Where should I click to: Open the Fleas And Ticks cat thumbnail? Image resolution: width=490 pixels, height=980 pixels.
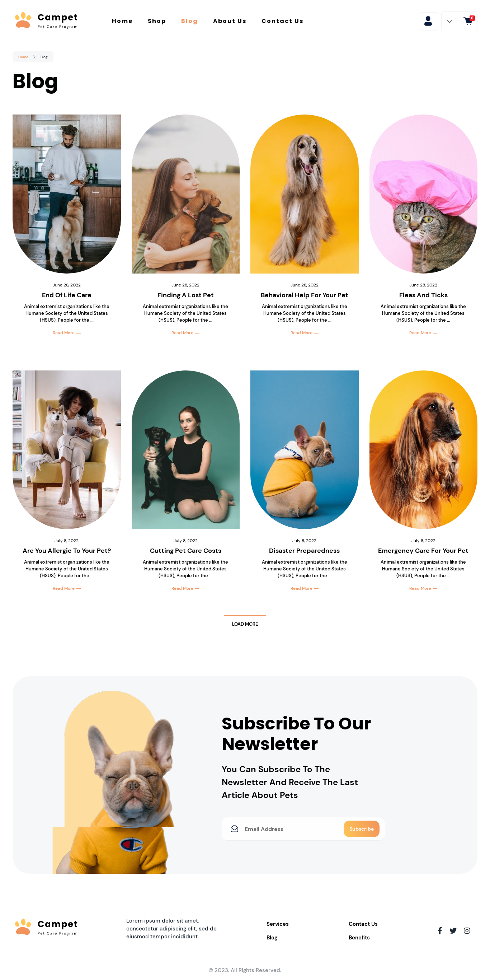pyautogui.click(x=423, y=194)
